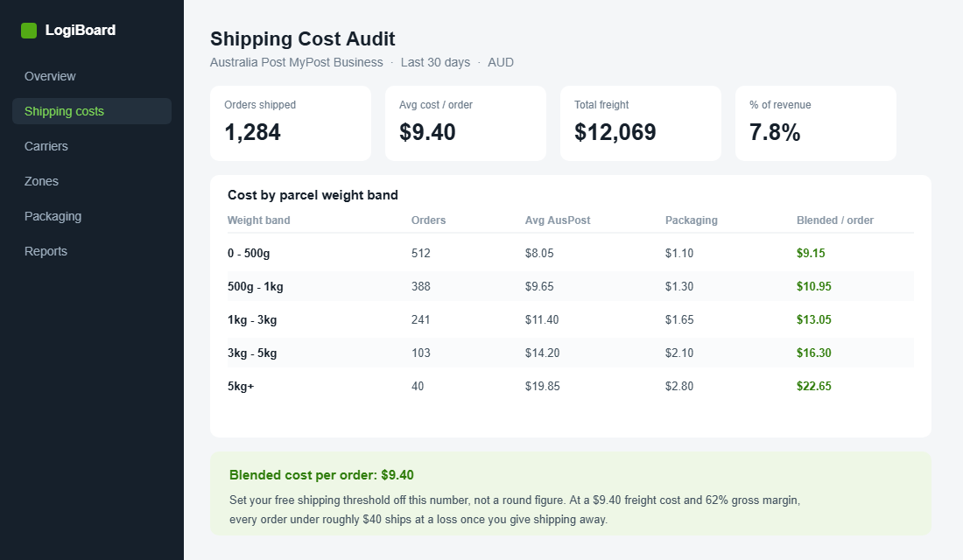Open the Avg cost / order card
This screenshot has height=560, width=963.
(x=466, y=123)
